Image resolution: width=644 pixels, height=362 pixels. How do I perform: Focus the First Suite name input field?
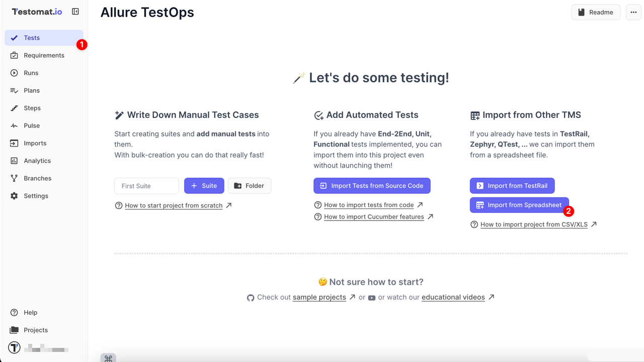click(146, 186)
